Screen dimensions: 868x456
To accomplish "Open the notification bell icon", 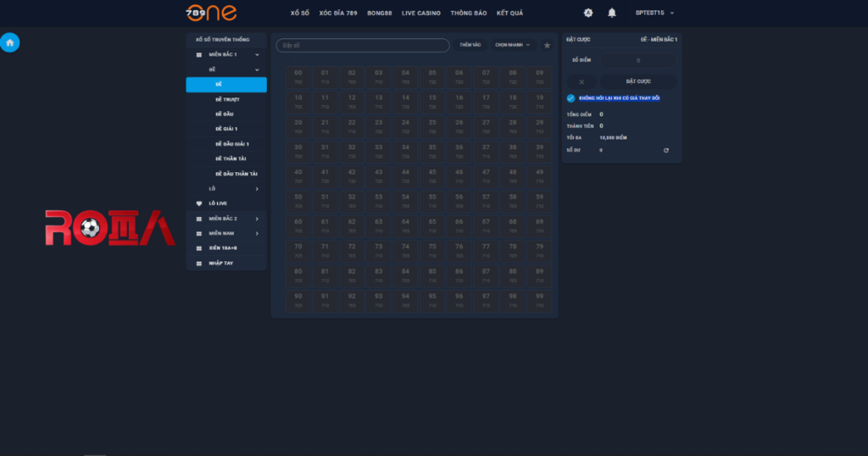I will coord(612,13).
